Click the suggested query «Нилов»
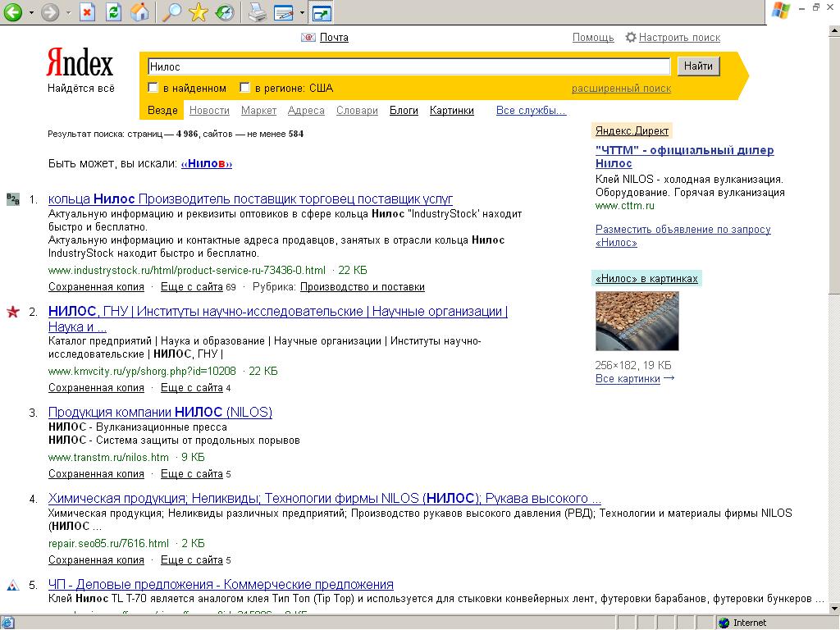840x630 pixels. click(x=206, y=164)
